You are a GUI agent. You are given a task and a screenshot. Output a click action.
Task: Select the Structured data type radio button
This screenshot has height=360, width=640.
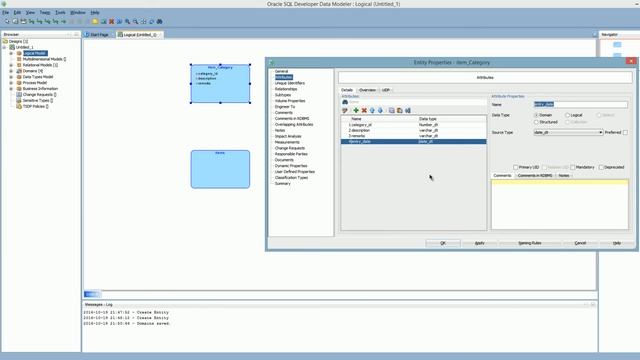point(536,122)
